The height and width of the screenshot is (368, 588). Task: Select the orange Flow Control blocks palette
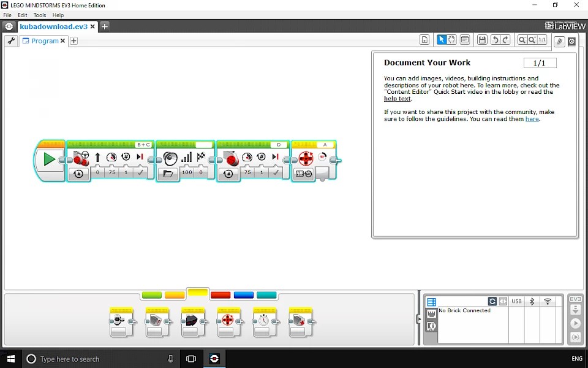point(175,296)
